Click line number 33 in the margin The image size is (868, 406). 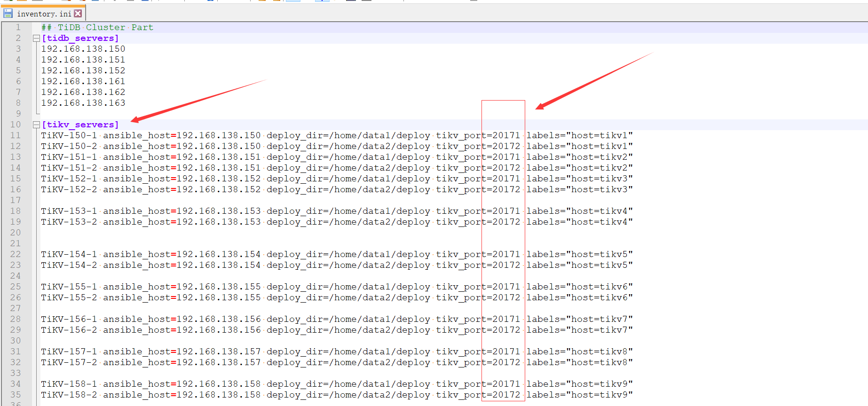[16, 373]
